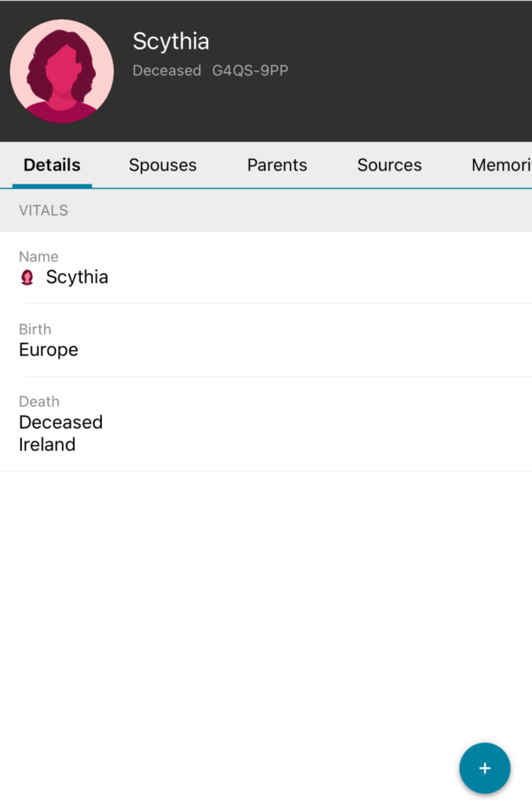Tap the blue plus floating action button
This screenshot has width=532, height=804.
484,768
